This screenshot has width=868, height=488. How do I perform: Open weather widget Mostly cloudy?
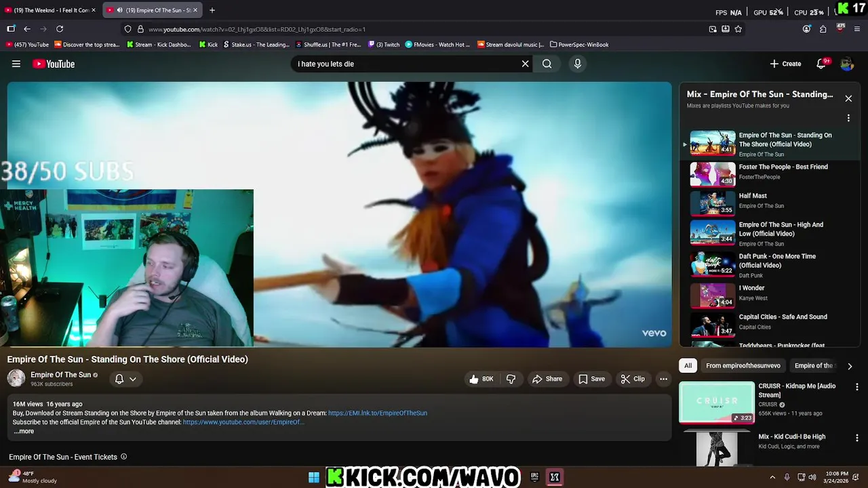(x=33, y=477)
